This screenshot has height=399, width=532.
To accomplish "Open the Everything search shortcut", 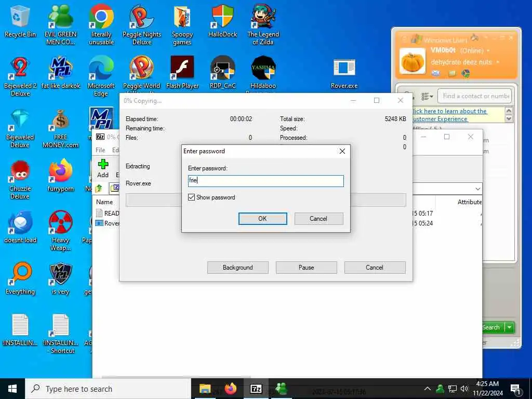I will (20, 278).
